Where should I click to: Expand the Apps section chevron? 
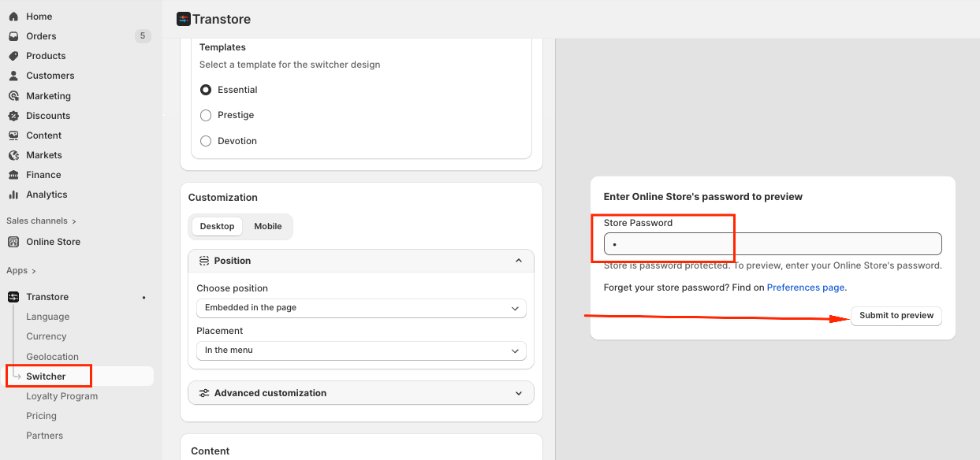(x=34, y=271)
